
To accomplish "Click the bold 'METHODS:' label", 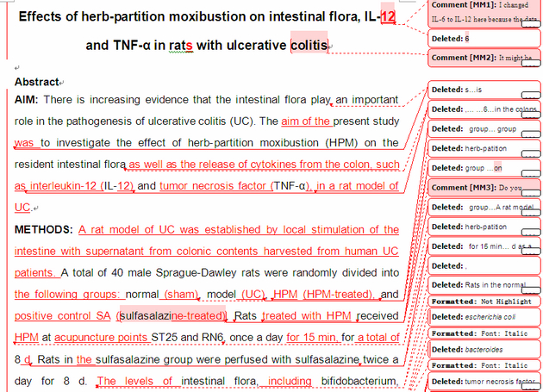I will pos(43,230).
